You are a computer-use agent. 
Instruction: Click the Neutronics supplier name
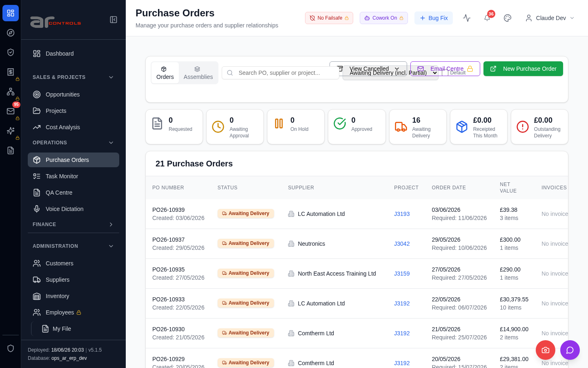click(312, 244)
